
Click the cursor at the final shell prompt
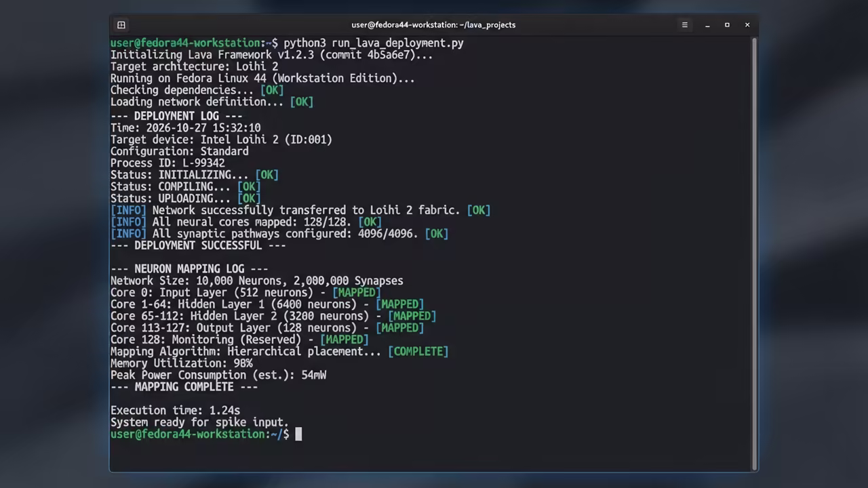[x=298, y=434]
